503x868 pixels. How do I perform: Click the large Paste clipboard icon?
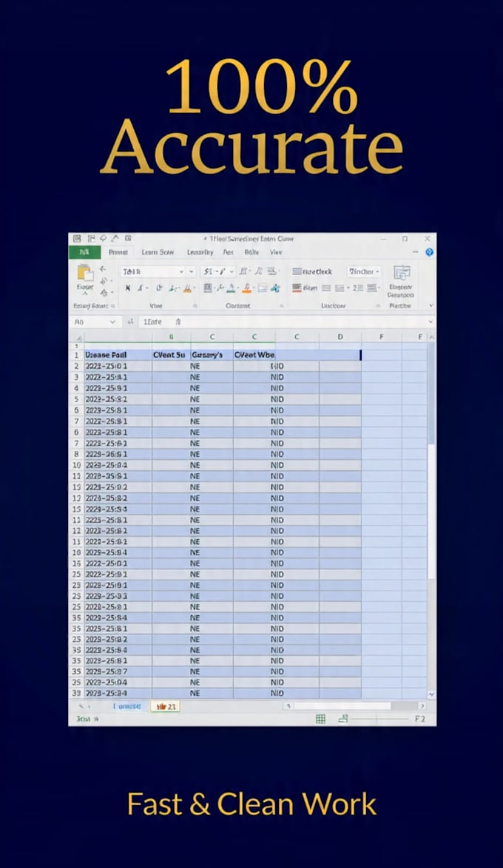[x=85, y=272]
